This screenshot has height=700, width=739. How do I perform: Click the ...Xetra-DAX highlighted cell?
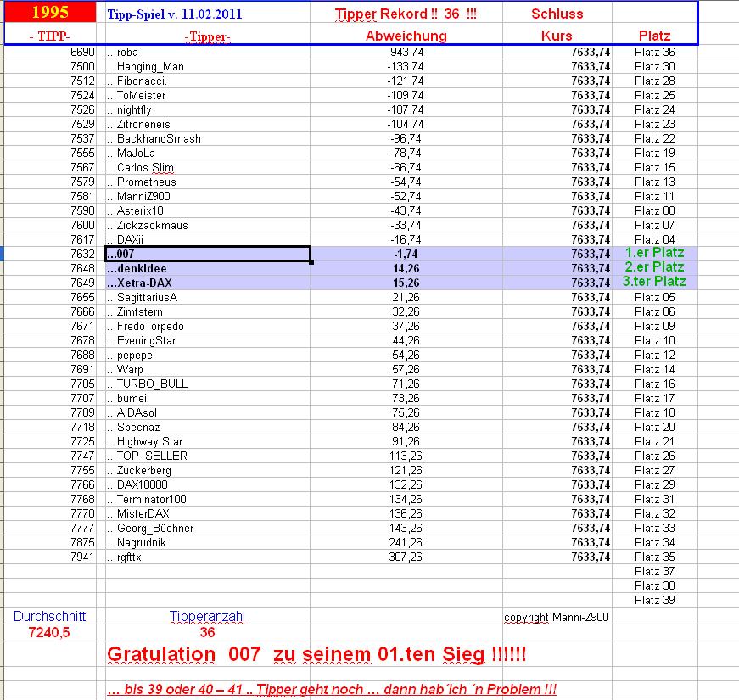[x=208, y=283]
